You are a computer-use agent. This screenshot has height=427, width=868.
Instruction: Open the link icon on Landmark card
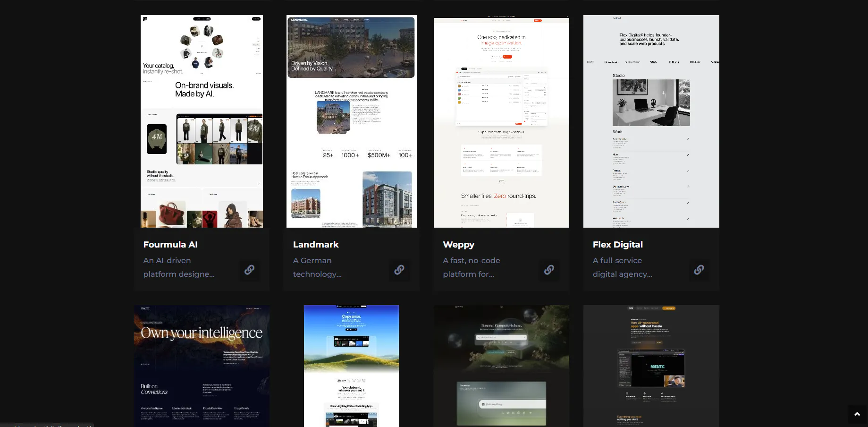(399, 270)
